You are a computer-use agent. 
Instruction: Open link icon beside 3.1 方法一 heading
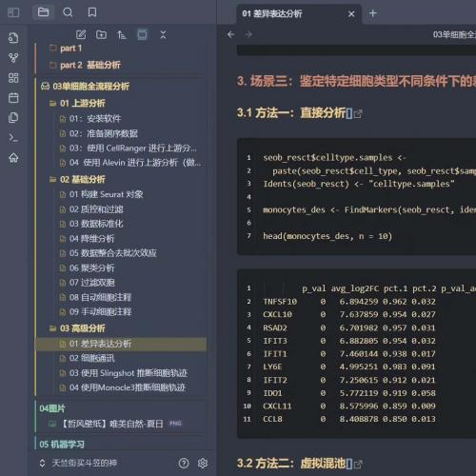point(358,114)
